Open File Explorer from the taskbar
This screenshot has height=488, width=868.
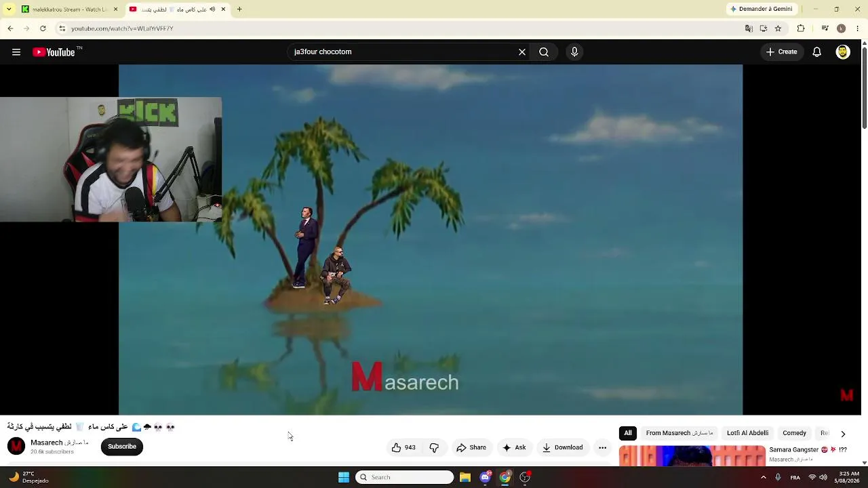[x=465, y=477]
